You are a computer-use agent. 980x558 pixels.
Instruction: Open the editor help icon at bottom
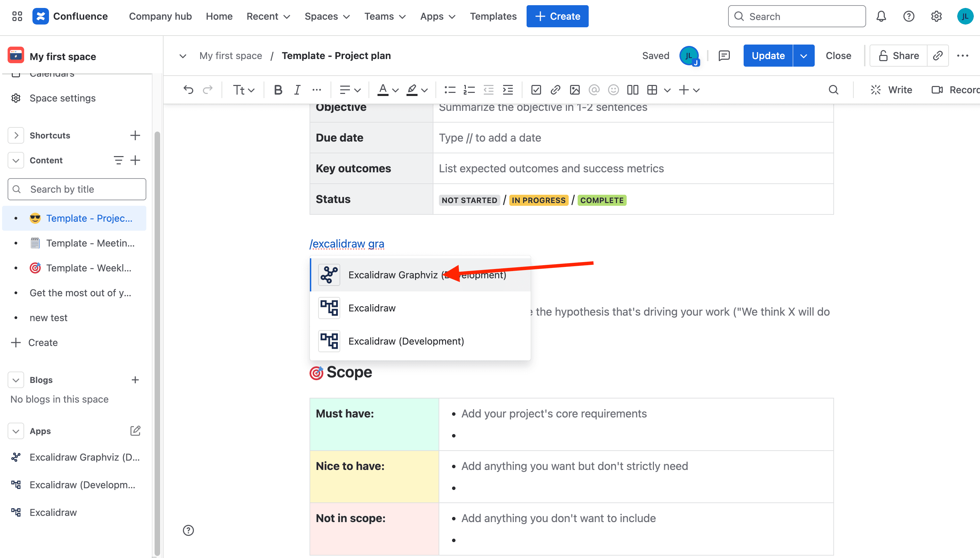pos(188,530)
